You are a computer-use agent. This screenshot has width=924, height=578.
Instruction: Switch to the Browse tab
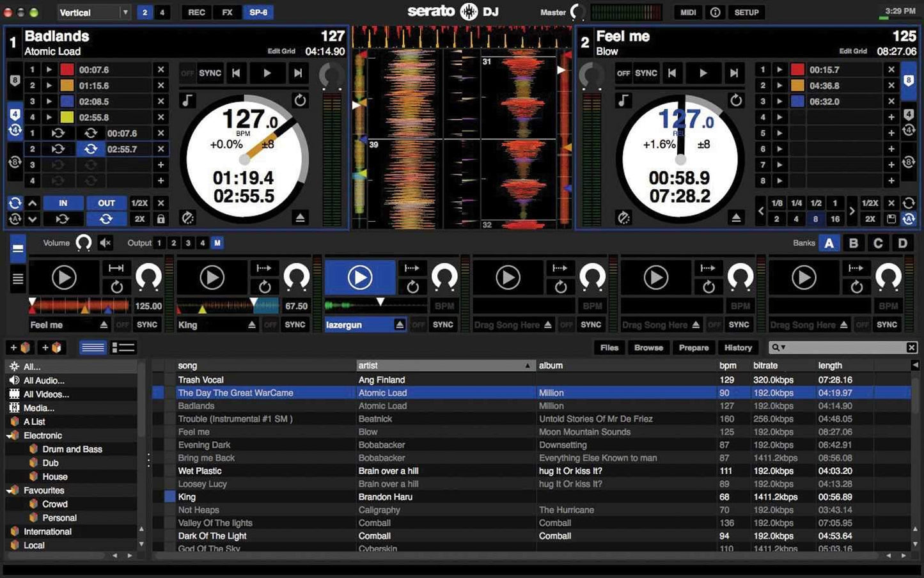click(648, 347)
